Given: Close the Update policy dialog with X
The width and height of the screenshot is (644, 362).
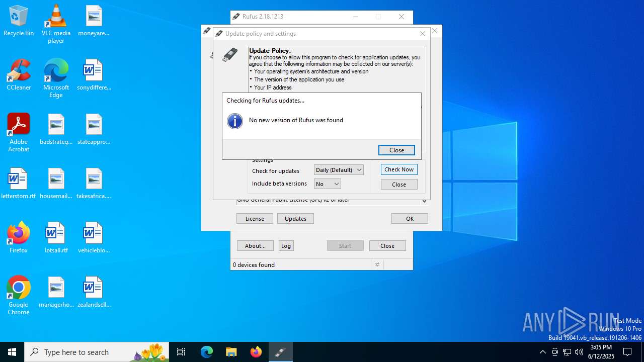Looking at the screenshot, I should (x=423, y=34).
